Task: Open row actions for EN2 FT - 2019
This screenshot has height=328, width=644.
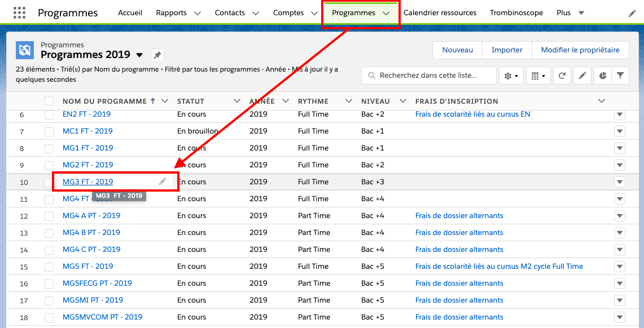Action: [620, 114]
